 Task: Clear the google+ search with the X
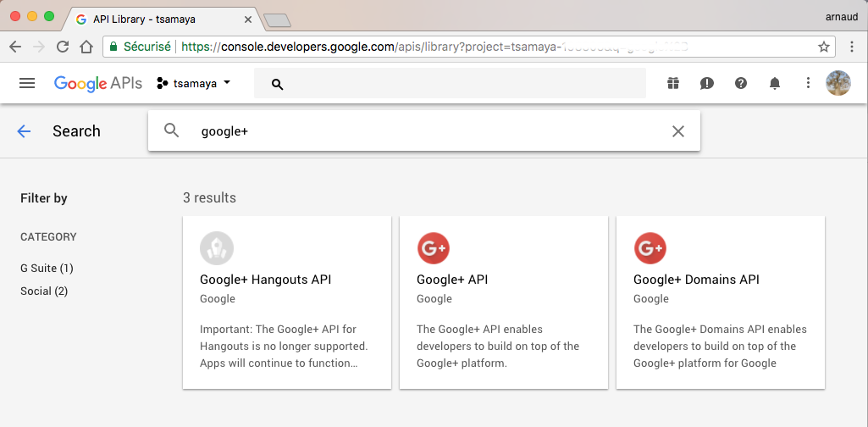coord(677,131)
